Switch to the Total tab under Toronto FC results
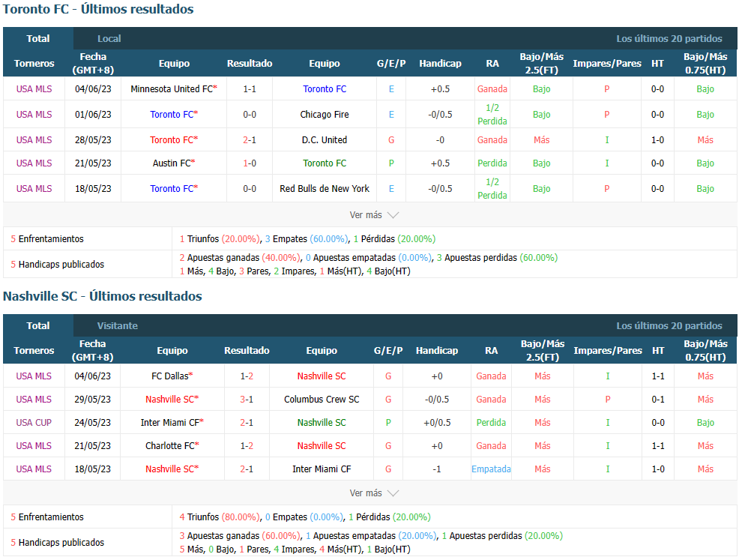This screenshot has height=560, width=742. pyautogui.click(x=38, y=38)
